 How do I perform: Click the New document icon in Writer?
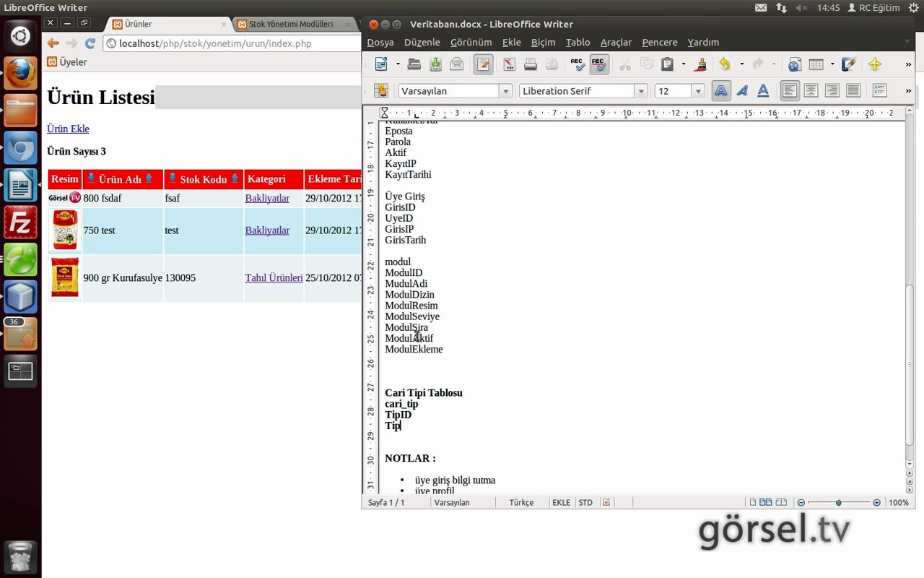tap(381, 64)
